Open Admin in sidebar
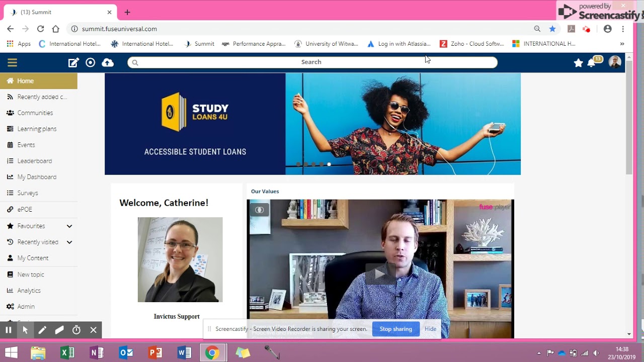This screenshot has height=362, width=644. click(x=39, y=307)
